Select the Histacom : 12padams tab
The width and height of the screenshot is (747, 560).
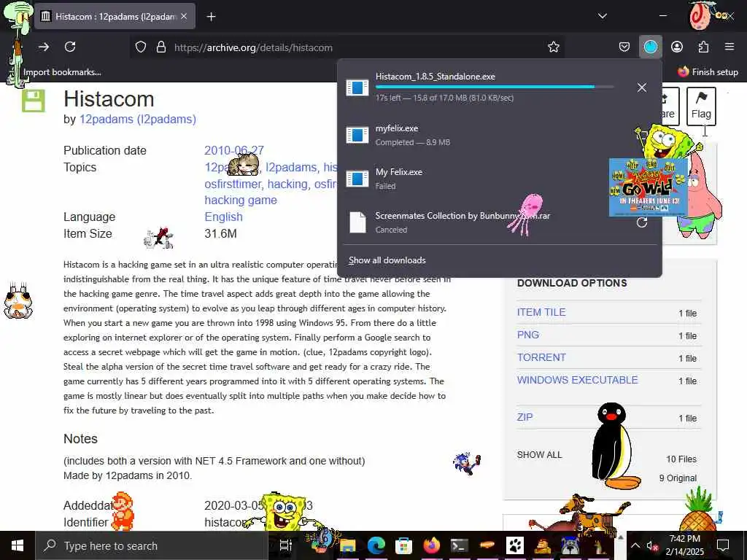pos(115,17)
